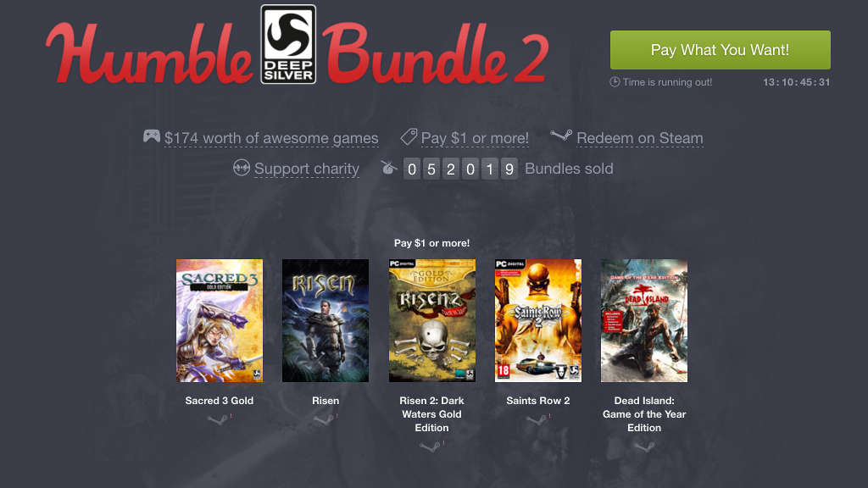Select Dead Island GOTY cover
The width and height of the screenshot is (868, 488).
click(x=644, y=321)
